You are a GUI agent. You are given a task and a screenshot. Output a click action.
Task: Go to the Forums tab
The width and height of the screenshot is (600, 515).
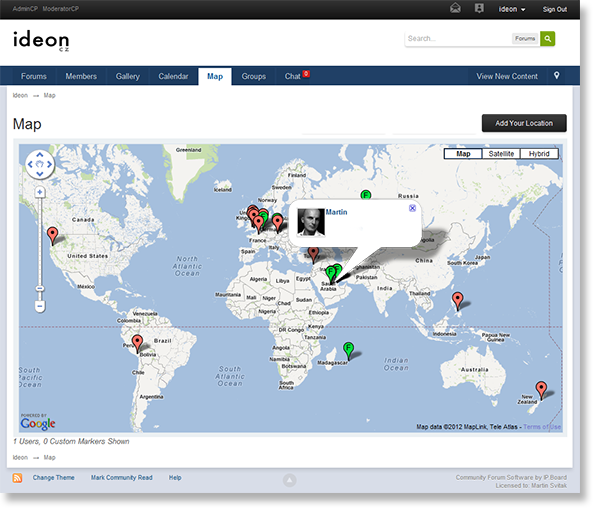point(34,76)
